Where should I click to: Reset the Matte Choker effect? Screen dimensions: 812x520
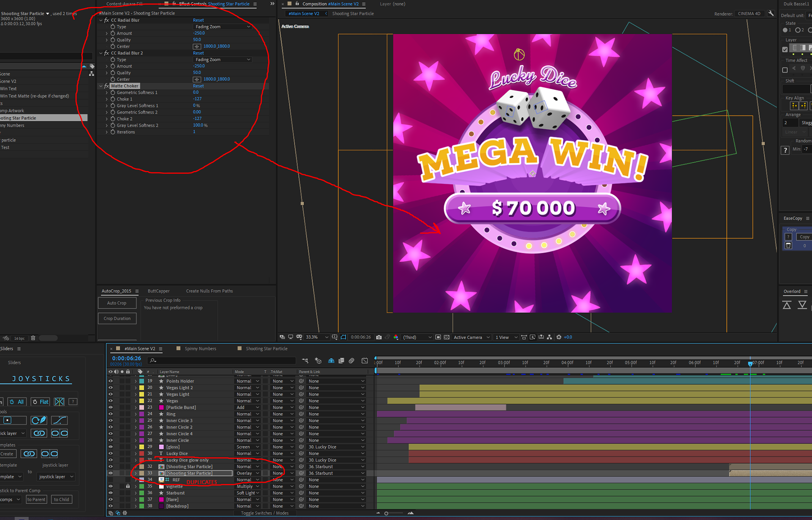198,86
